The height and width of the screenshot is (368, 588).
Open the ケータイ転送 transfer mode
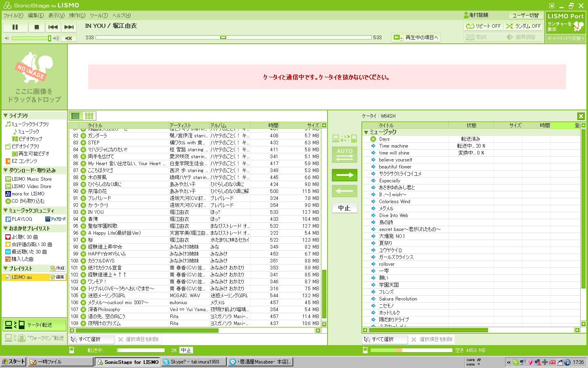(x=34, y=325)
